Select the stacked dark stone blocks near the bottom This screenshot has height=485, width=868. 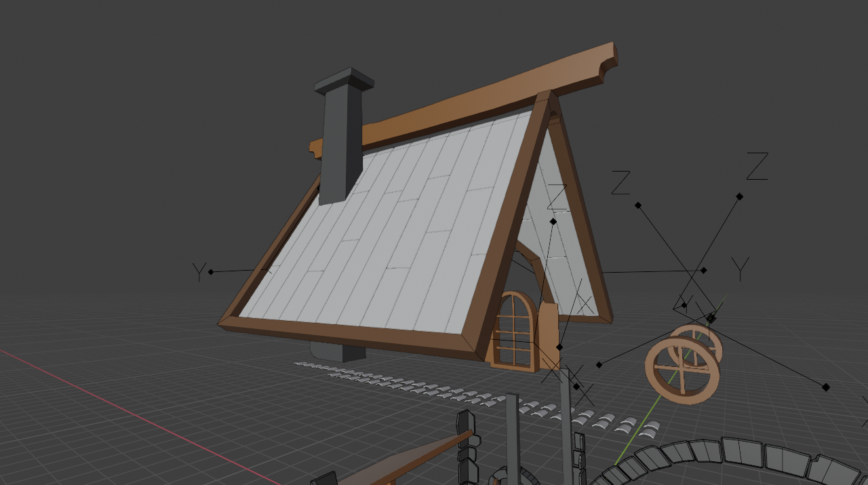coord(467,448)
